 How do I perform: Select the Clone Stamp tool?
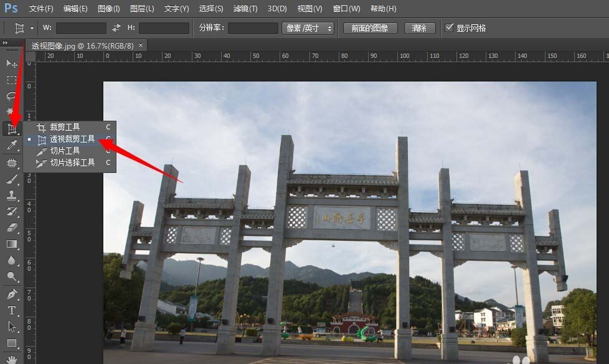12,195
